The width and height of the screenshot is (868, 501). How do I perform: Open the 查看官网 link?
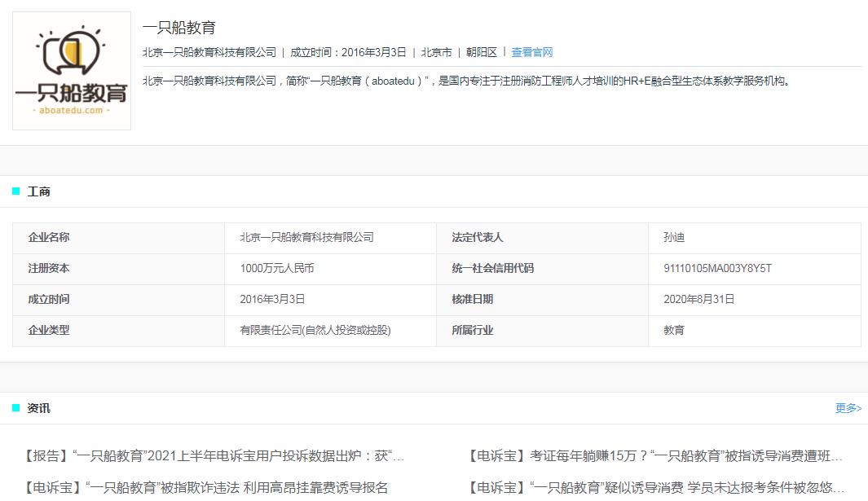click(x=531, y=51)
